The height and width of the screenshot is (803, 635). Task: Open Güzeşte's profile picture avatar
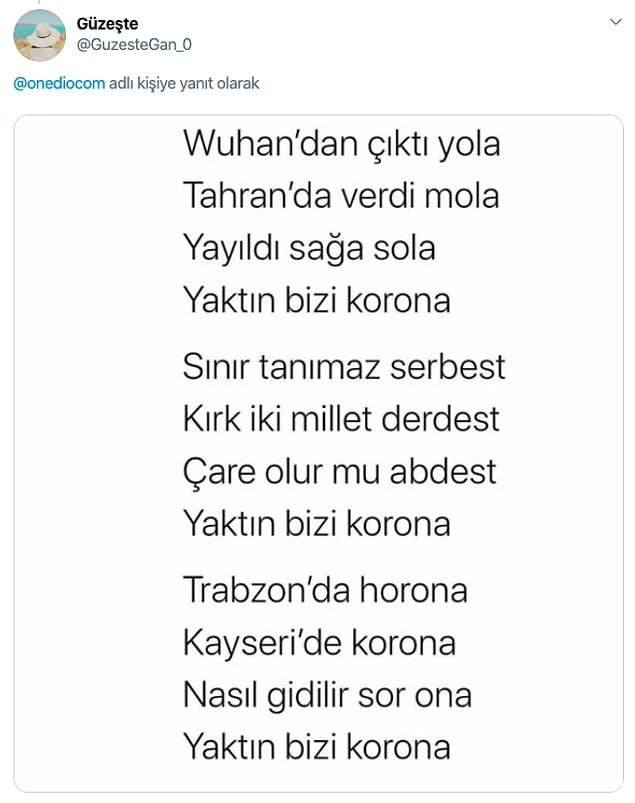(39, 35)
